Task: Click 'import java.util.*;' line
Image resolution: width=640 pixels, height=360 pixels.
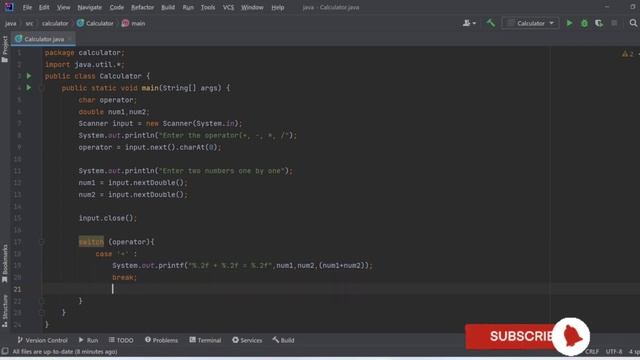Action: pyautogui.click(x=84, y=64)
